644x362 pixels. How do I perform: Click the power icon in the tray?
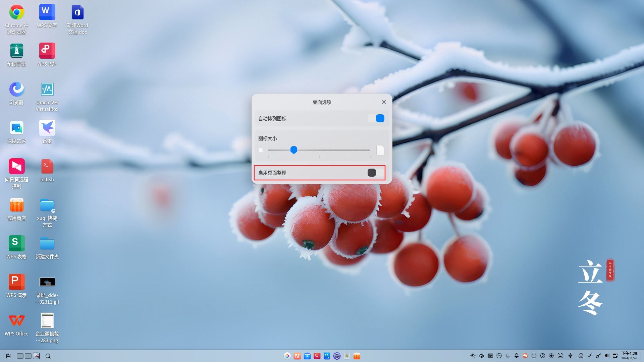534,356
